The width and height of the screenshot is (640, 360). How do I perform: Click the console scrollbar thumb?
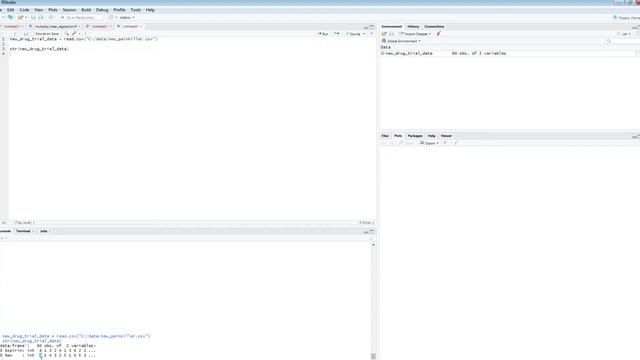(x=373, y=356)
